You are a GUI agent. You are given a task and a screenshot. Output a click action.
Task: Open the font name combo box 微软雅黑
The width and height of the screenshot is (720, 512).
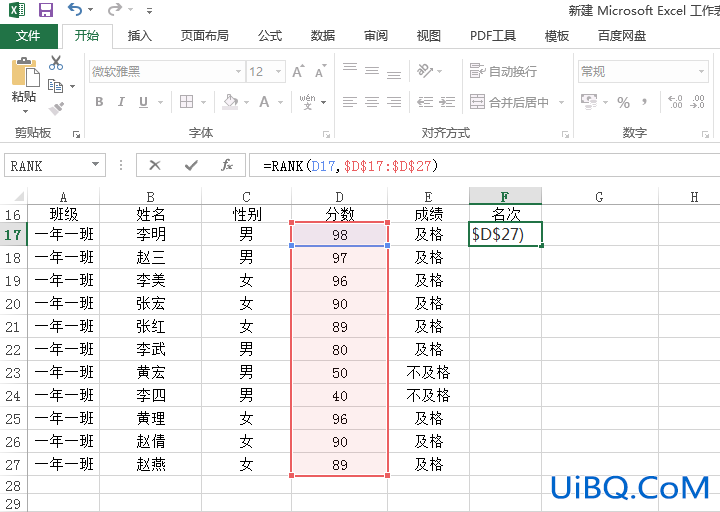166,72
